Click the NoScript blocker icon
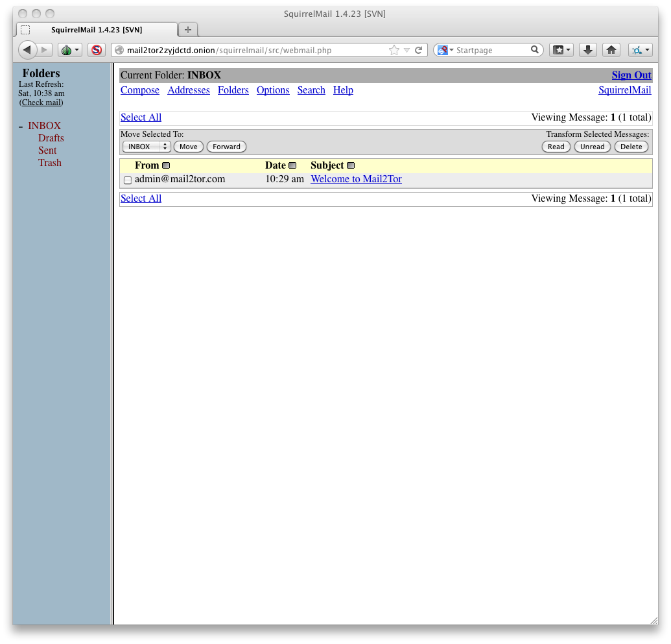 pos(97,50)
